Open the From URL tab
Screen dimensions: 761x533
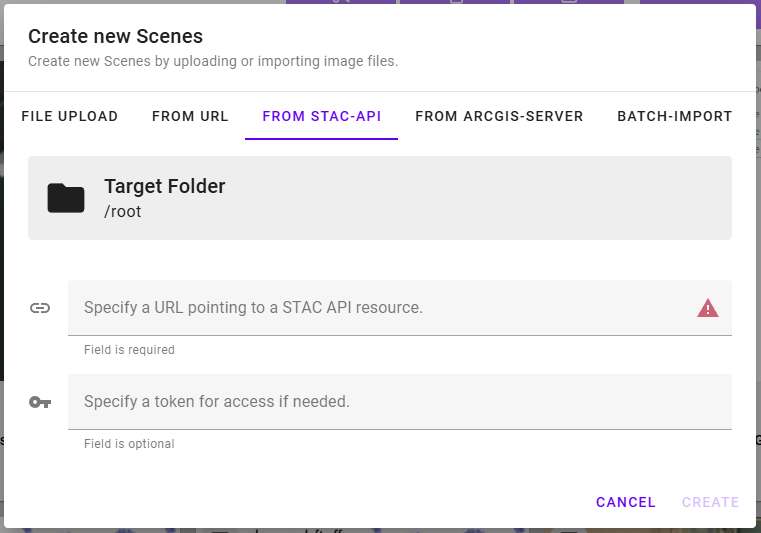coord(190,117)
